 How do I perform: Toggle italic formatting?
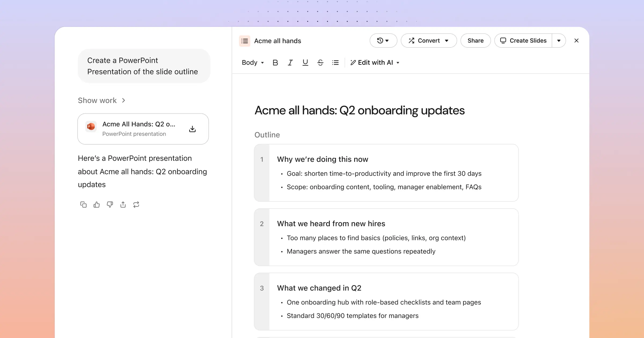[x=290, y=63]
